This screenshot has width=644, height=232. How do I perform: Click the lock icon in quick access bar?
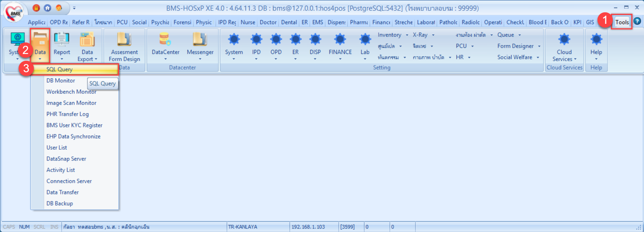[36, 8]
